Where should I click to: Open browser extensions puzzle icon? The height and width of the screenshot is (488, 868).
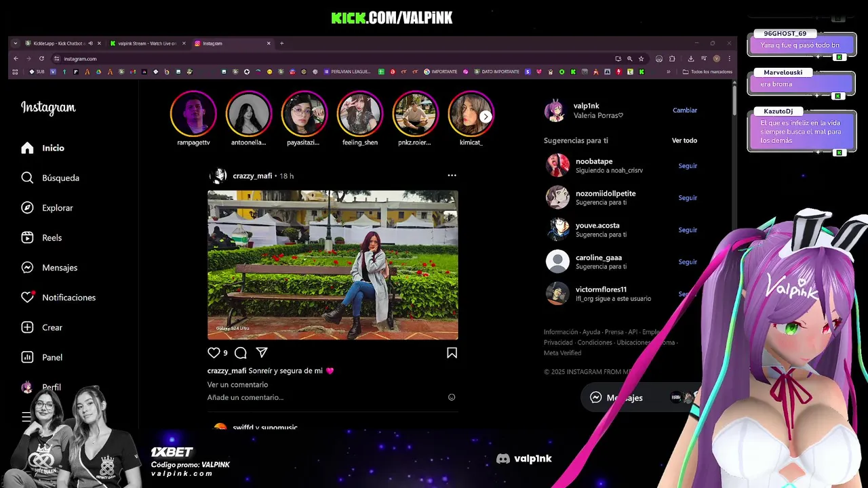(x=672, y=58)
